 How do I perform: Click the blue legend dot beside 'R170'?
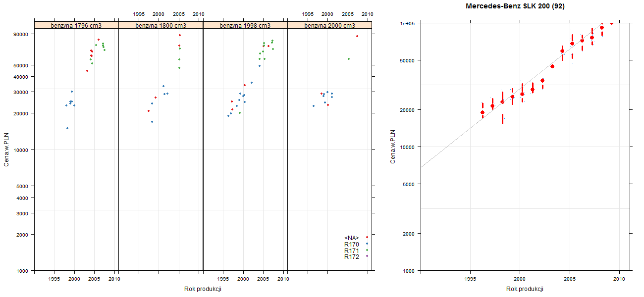(x=367, y=244)
